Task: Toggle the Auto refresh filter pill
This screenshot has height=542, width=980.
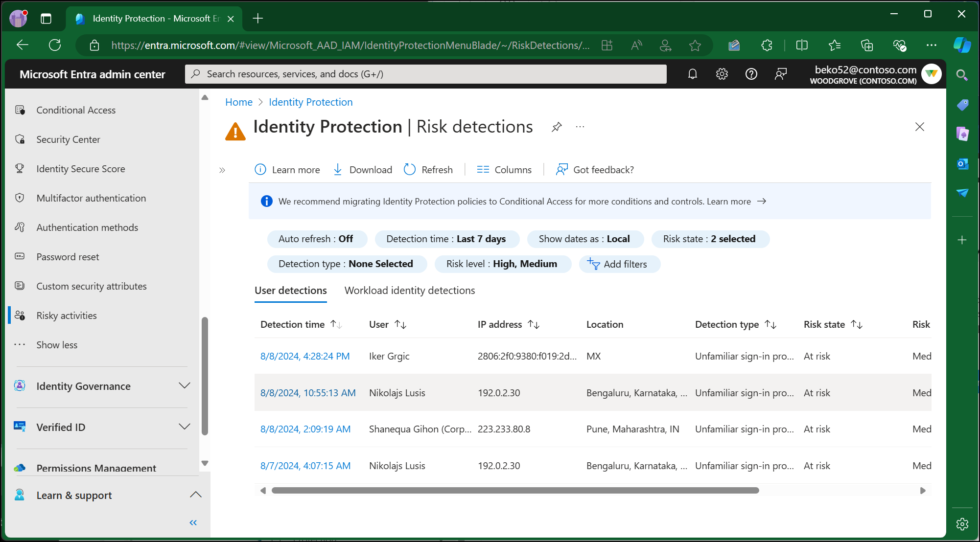Action: pos(316,239)
